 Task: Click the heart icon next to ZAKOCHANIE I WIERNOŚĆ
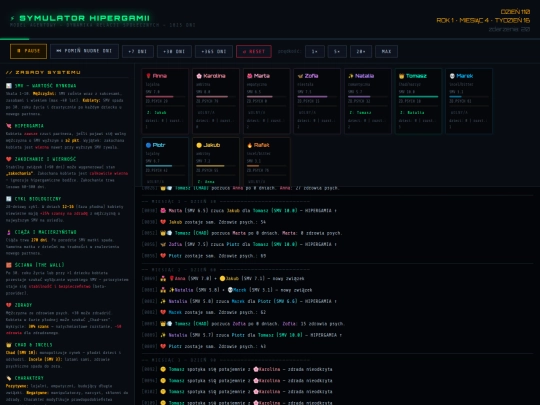coord(9,159)
